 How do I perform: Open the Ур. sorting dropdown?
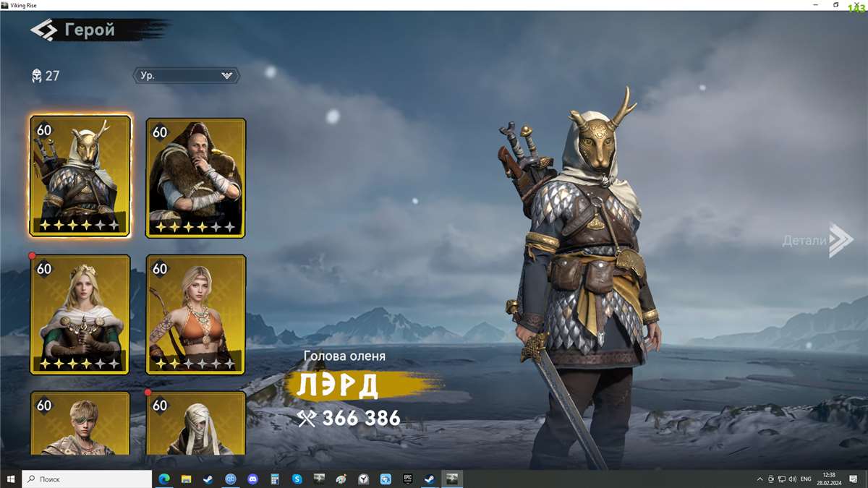click(186, 75)
